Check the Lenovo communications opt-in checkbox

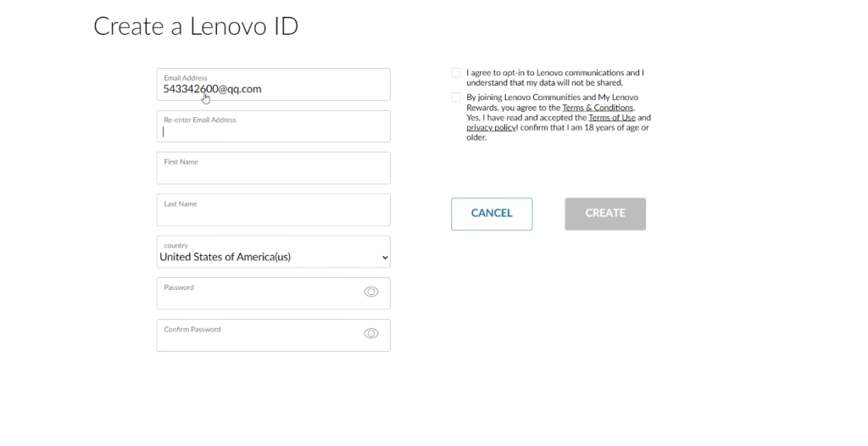click(456, 73)
